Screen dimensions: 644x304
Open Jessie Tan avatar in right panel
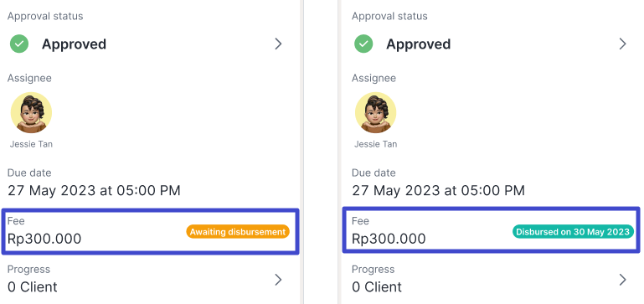pyautogui.click(x=375, y=112)
